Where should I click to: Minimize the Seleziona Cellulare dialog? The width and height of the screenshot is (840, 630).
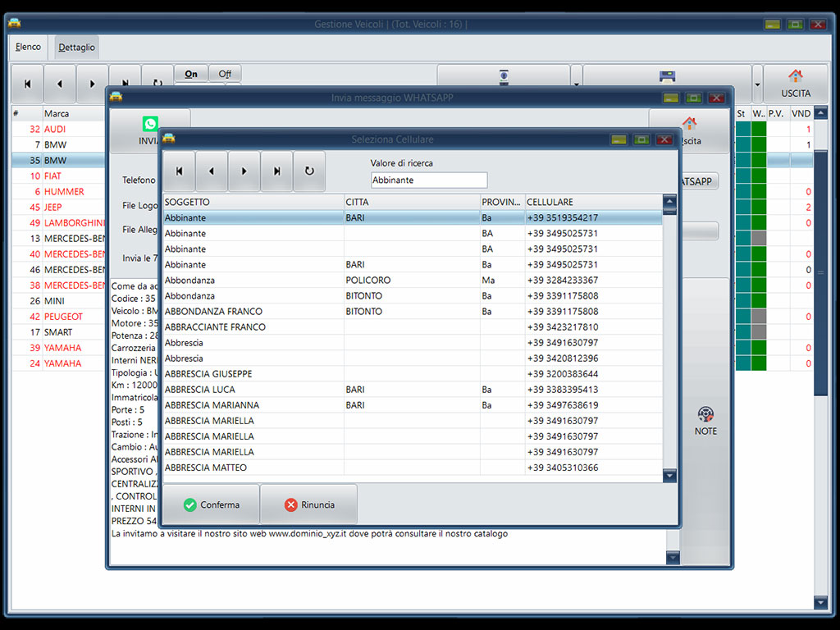click(x=619, y=139)
